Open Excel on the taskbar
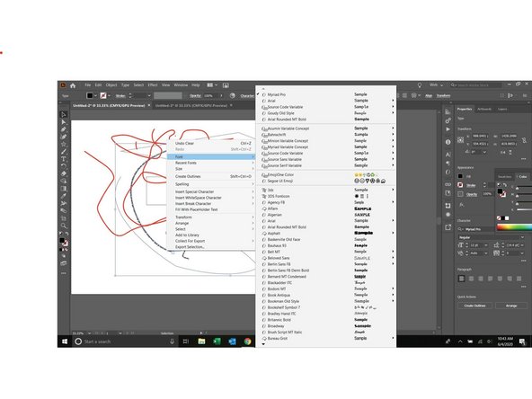This screenshot has width=532, height=399. 217,341
